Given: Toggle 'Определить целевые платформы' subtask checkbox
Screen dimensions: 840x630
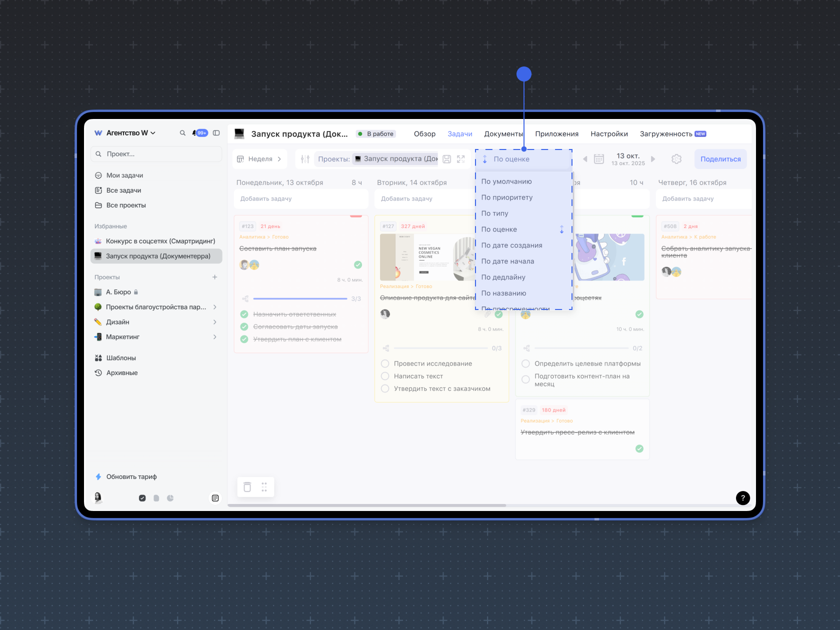Looking at the screenshot, I should [525, 363].
